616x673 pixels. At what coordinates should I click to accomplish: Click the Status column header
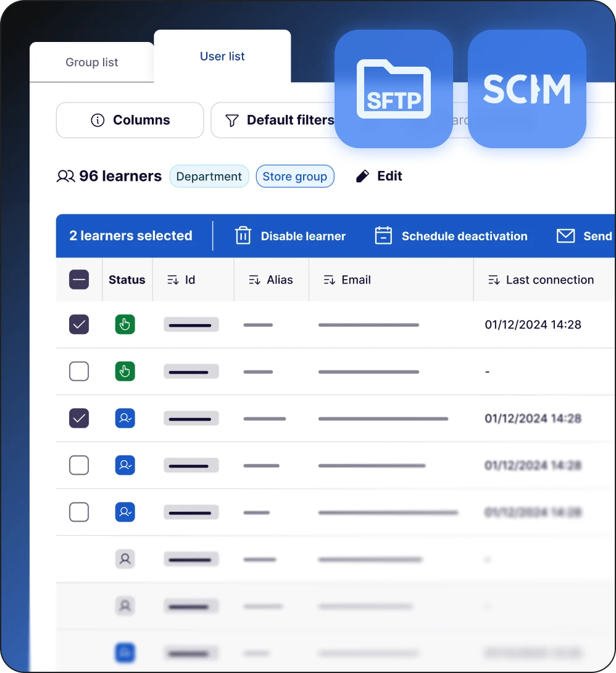click(x=127, y=280)
